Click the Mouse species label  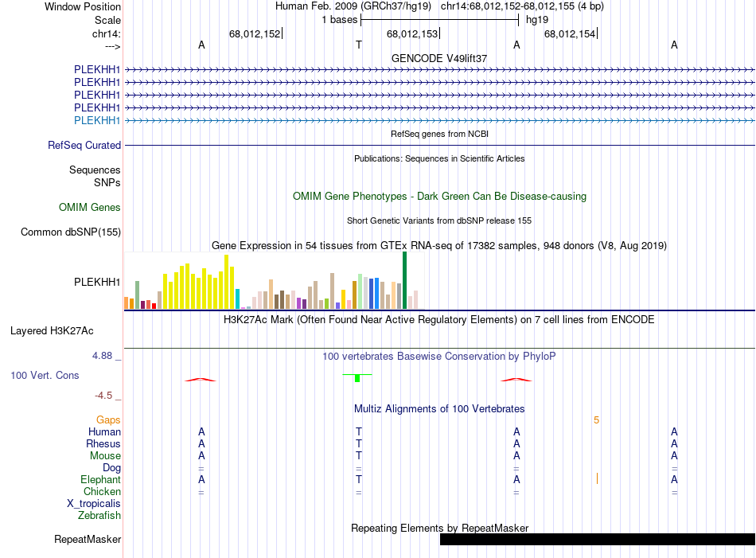pyautogui.click(x=105, y=456)
